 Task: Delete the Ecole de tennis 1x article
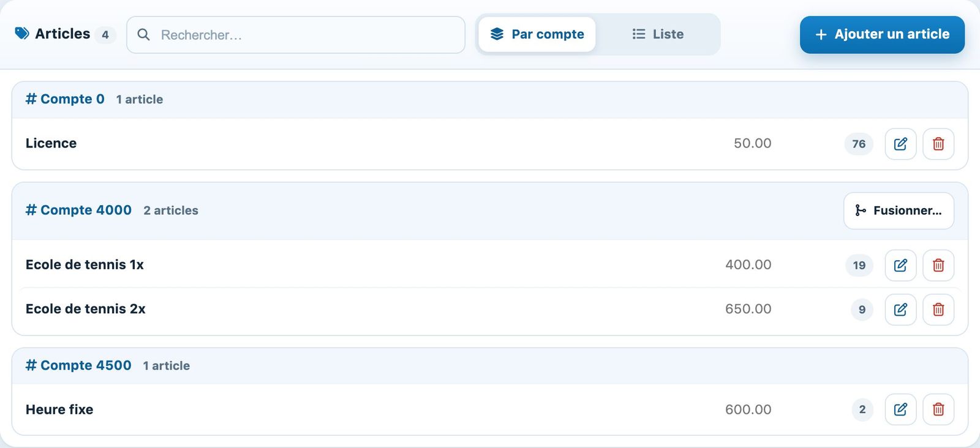coord(938,265)
